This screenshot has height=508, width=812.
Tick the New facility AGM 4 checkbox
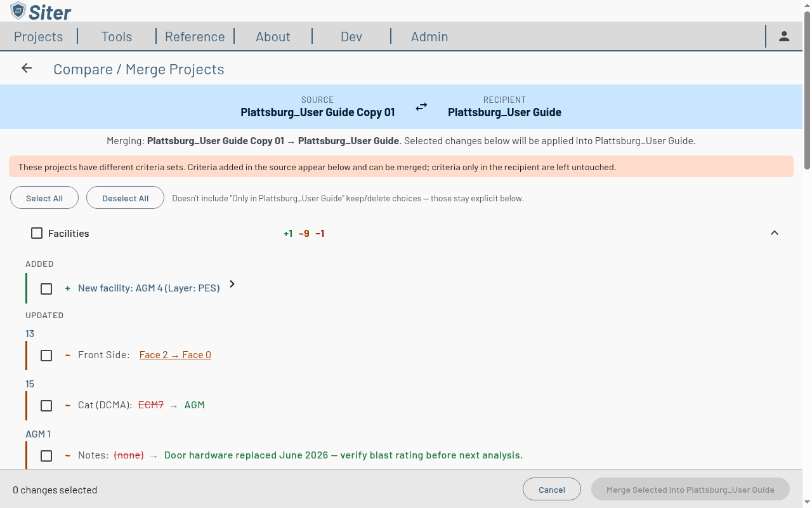click(x=46, y=288)
